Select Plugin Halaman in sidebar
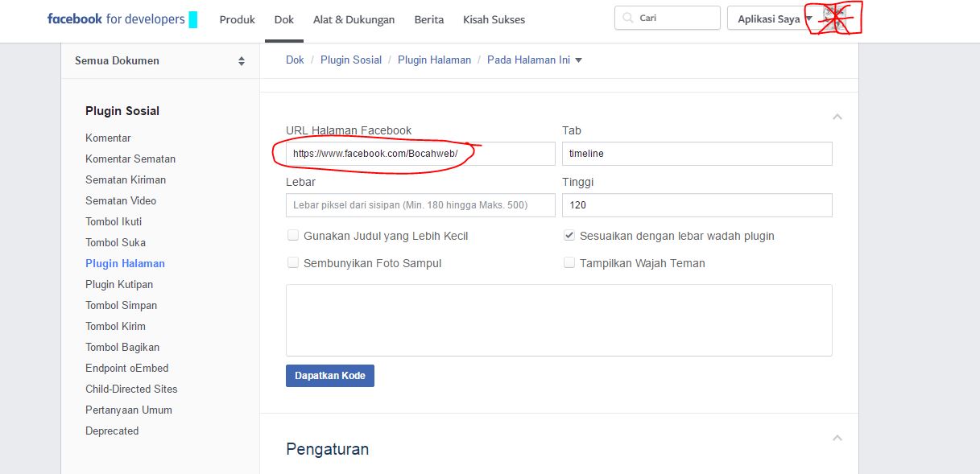 pos(125,263)
